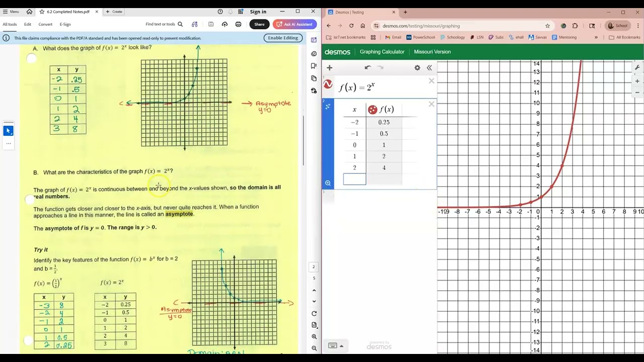Open the E-Sign tab

click(x=65, y=24)
